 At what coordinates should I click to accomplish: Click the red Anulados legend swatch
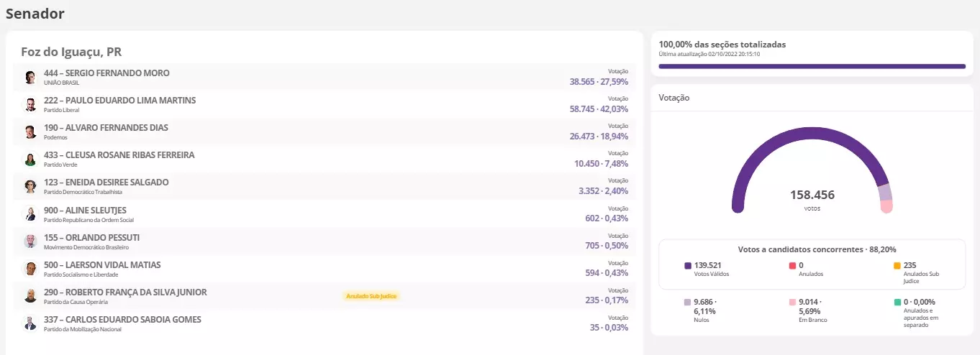click(x=792, y=266)
